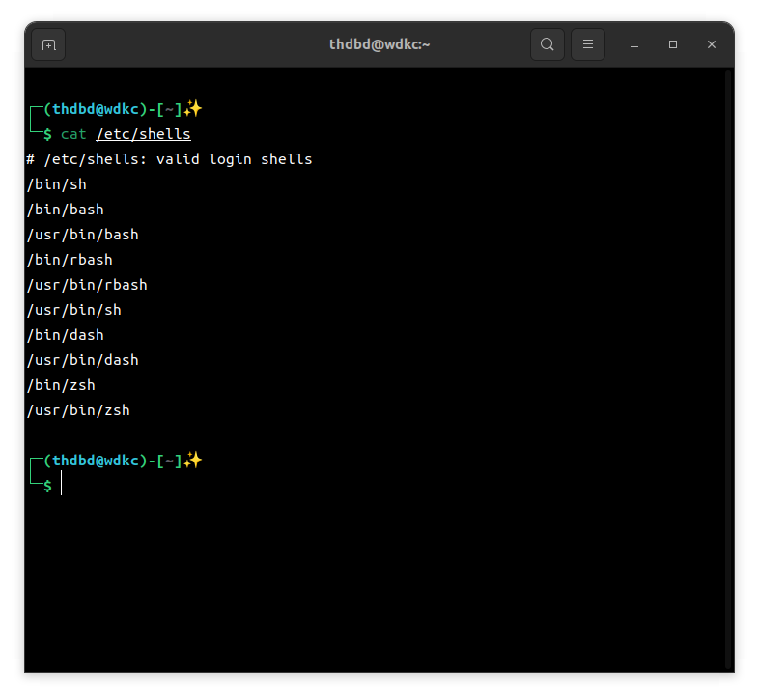759x700 pixels.
Task: Click the underlined /etc/shells path
Action: point(143,134)
